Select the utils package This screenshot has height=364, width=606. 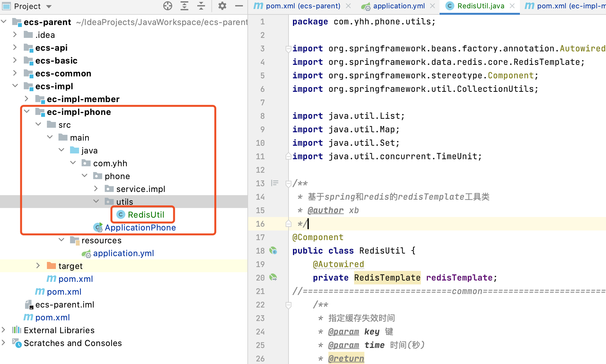coord(124,202)
